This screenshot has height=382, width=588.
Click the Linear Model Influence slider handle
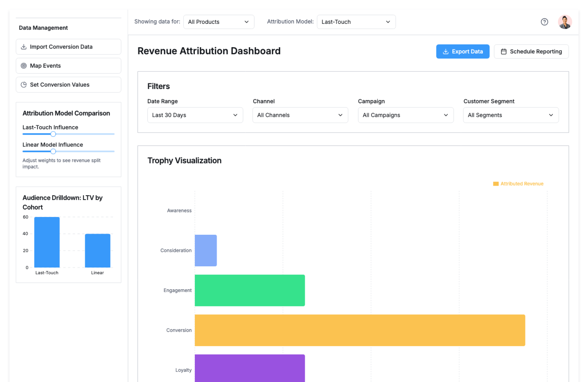(53, 152)
